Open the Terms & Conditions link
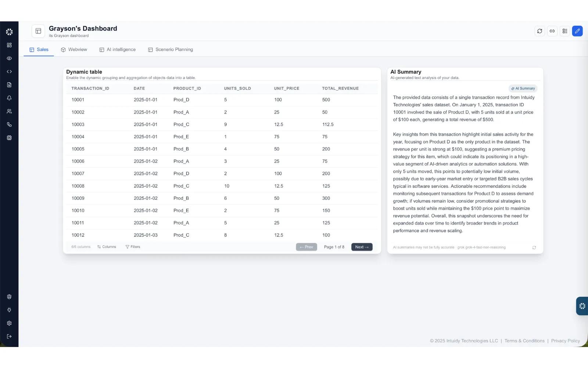The width and height of the screenshot is (588, 368). (524, 341)
